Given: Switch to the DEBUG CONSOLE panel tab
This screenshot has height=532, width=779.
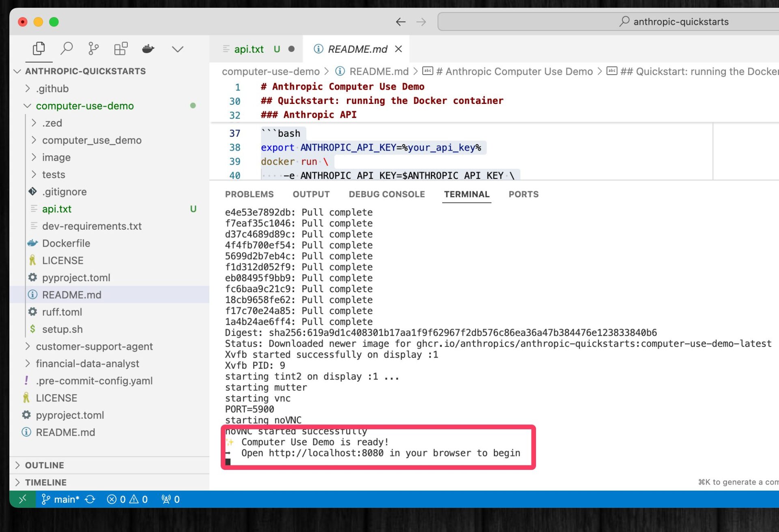Looking at the screenshot, I should (x=387, y=194).
